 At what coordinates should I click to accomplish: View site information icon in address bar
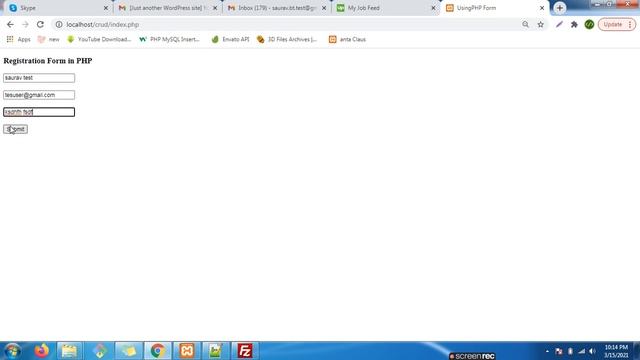pos(59,24)
